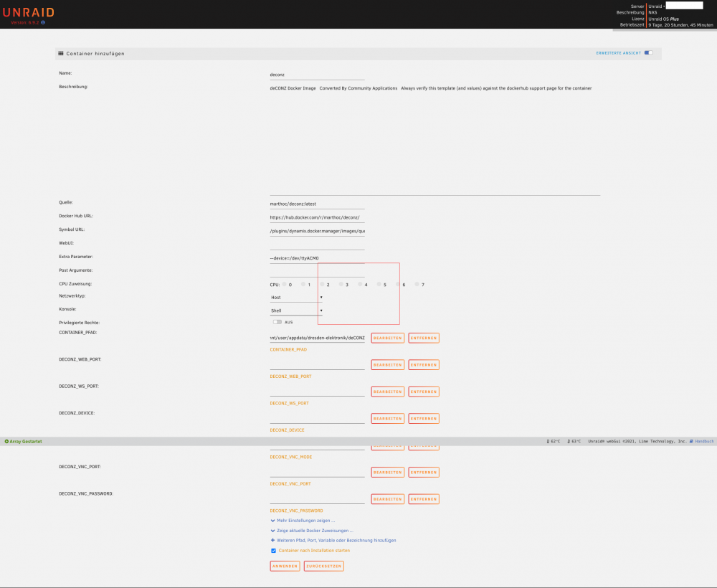Expand Mehr Einstellungen zeigen
The image size is (717, 588).
click(303, 521)
